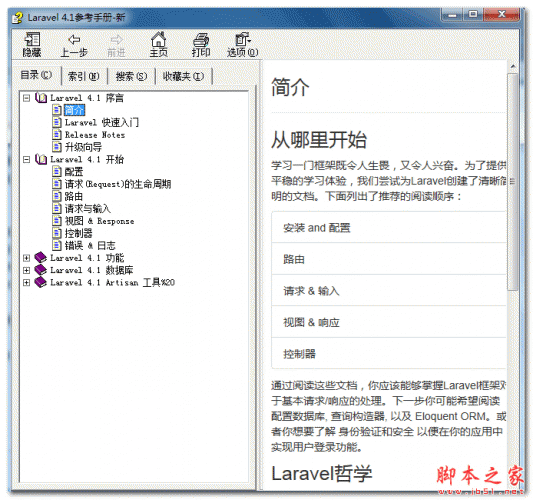Viewport: 533px width, 500px height.
Task: Open the 控制器 link in the reading list
Action: 299,354
